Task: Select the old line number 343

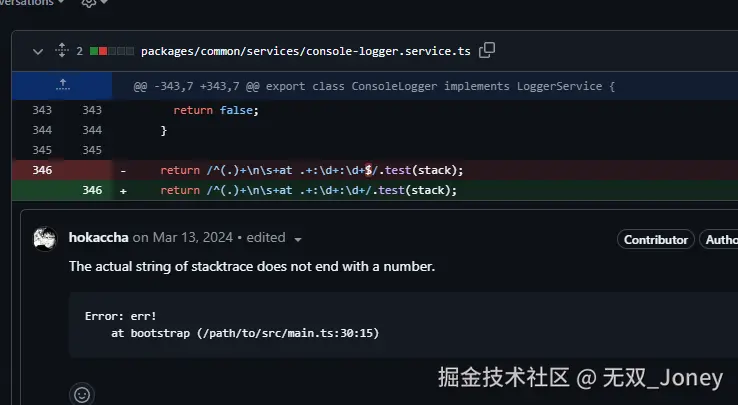Action: pyautogui.click(x=42, y=110)
